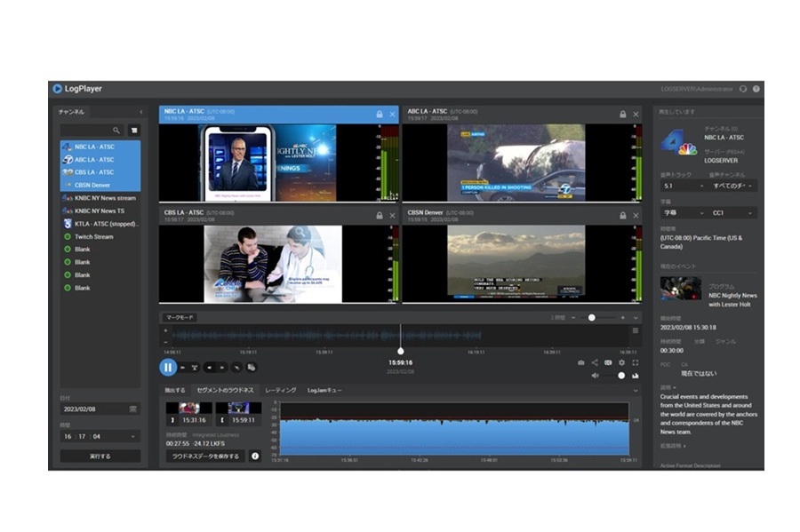Close the CBS LA - ATSC player

392,216
